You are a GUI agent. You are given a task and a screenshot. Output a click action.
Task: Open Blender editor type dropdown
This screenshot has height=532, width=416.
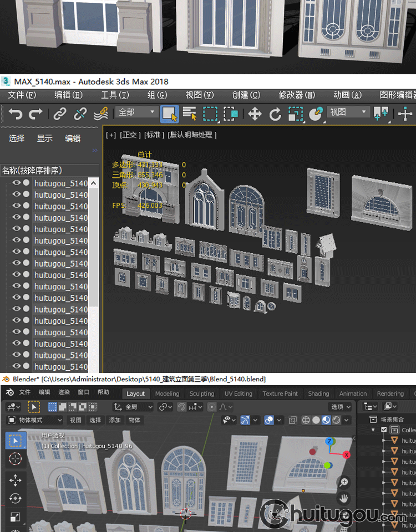[x=13, y=406]
